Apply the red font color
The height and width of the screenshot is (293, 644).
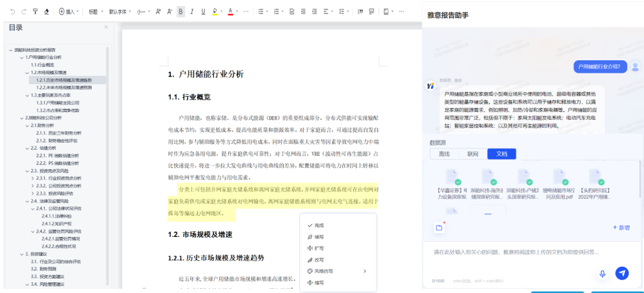(x=231, y=11)
